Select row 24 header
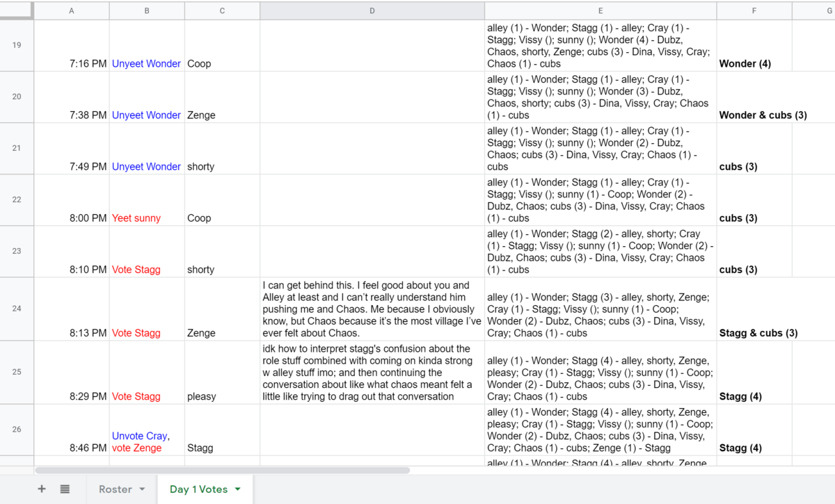Screen dimensions: 835x504 point(17,309)
